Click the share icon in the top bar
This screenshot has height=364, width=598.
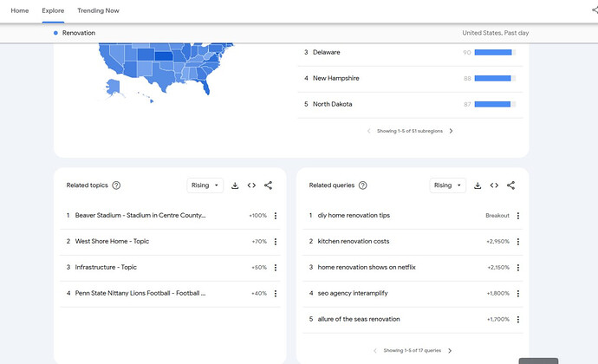(595, 10)
